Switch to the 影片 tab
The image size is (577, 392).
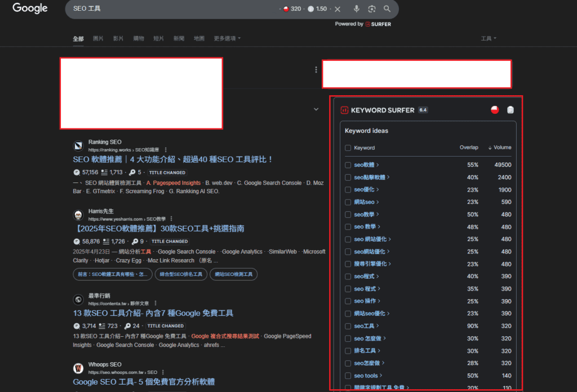pos(118,38)
